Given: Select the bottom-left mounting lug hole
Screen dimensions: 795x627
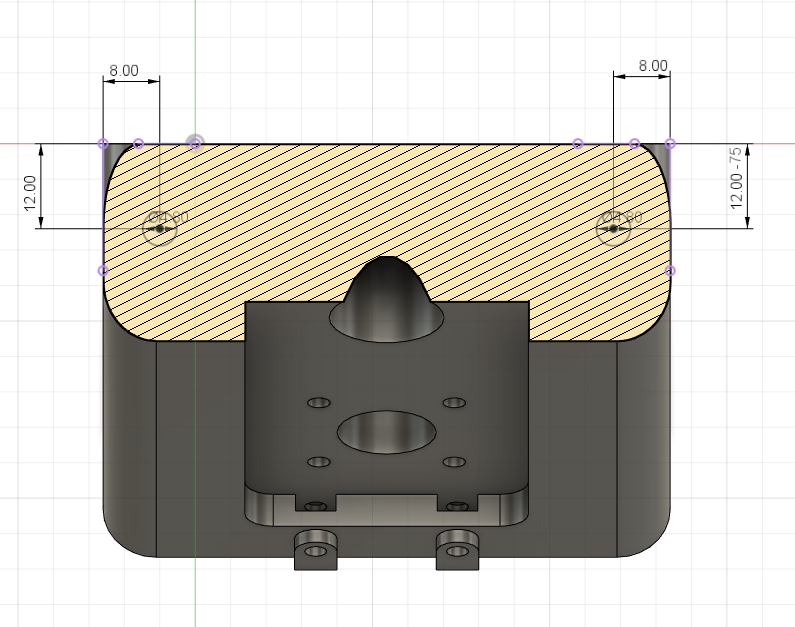Looking at the screenshot, I should (316, 551).
